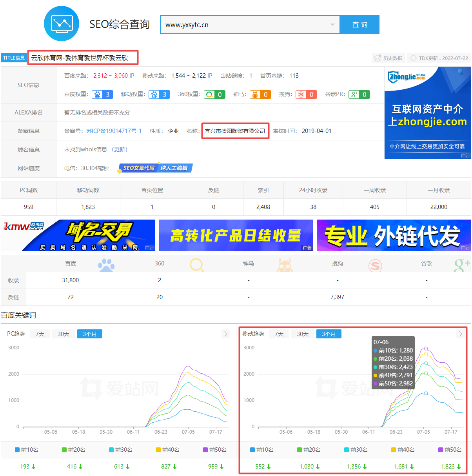Click the 搜狗 S icon in table header
This screenshot has width=472, height=476.
point(375,265)
